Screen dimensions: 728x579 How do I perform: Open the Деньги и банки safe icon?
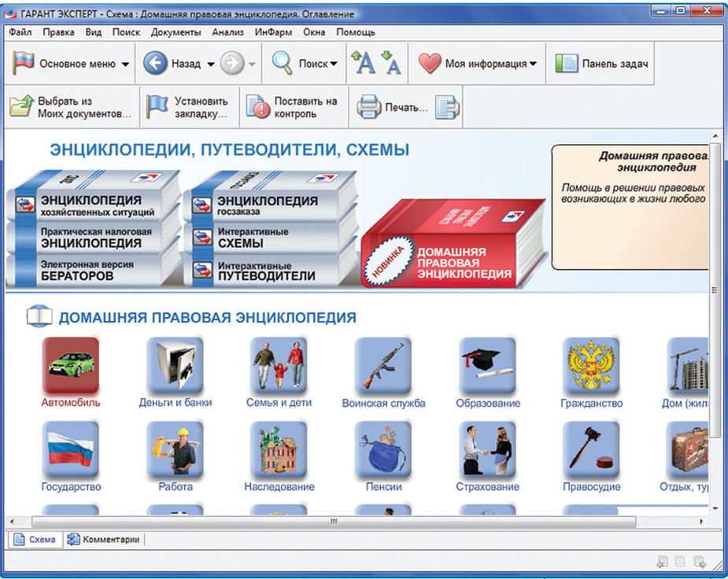(x=175, y=365)
